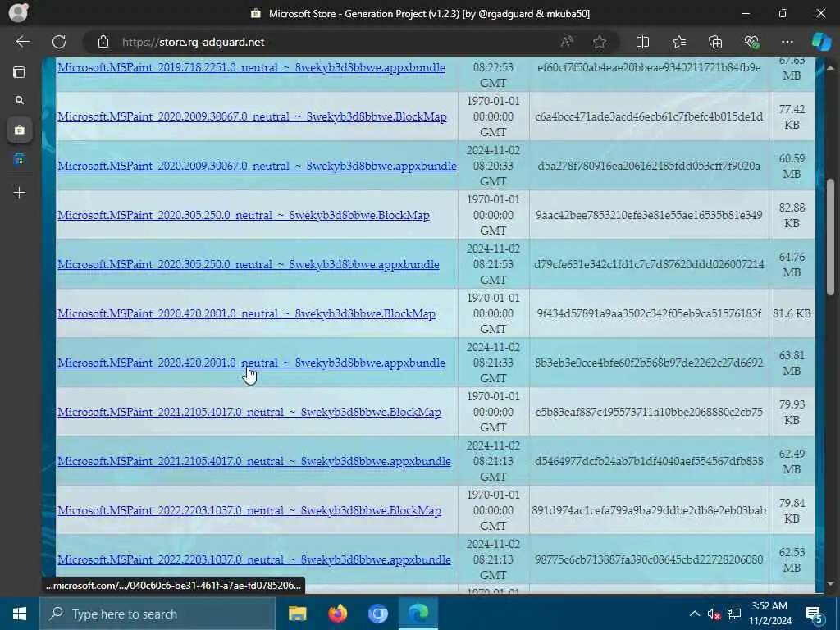840x630 pixels.
Task: Switch to Edge in the taskbar
Action: [x=418, y=614]
